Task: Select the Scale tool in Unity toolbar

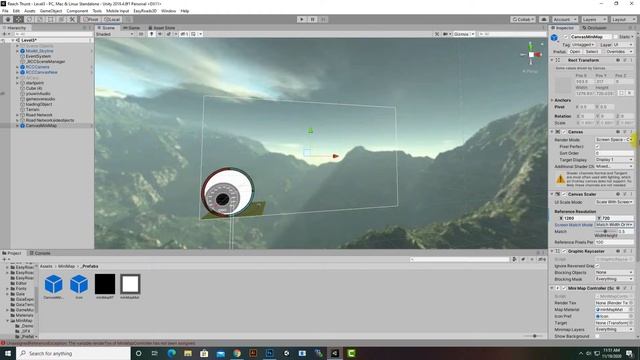Action: point(40,19)
